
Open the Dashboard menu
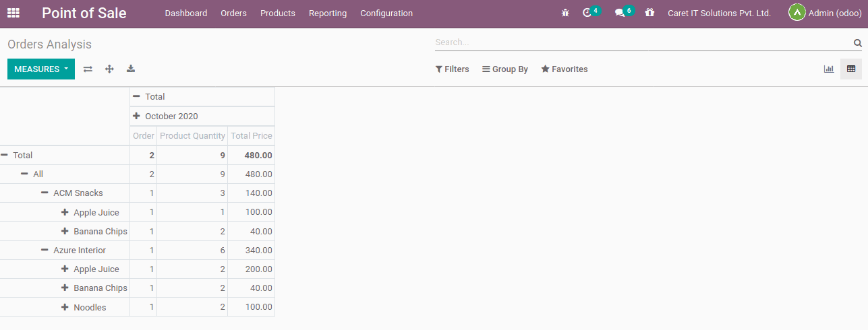pyautogui.click(x=186, y=13)
